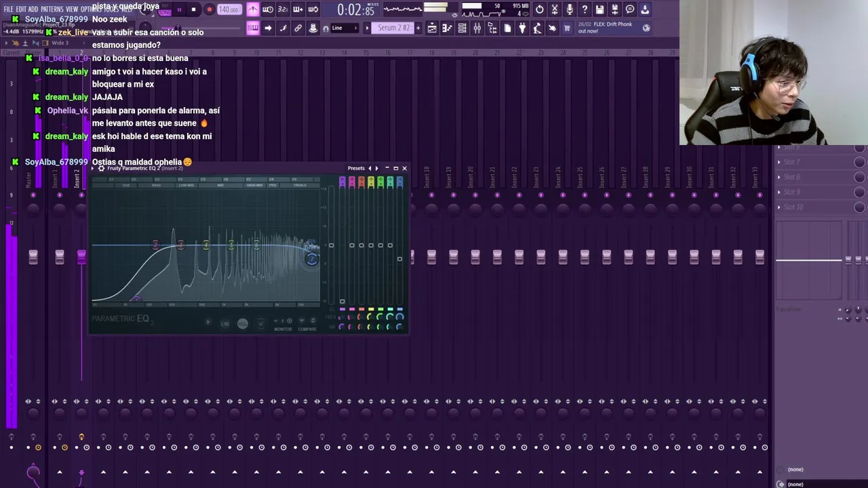Click the render export download icon

tap(645, 9)
